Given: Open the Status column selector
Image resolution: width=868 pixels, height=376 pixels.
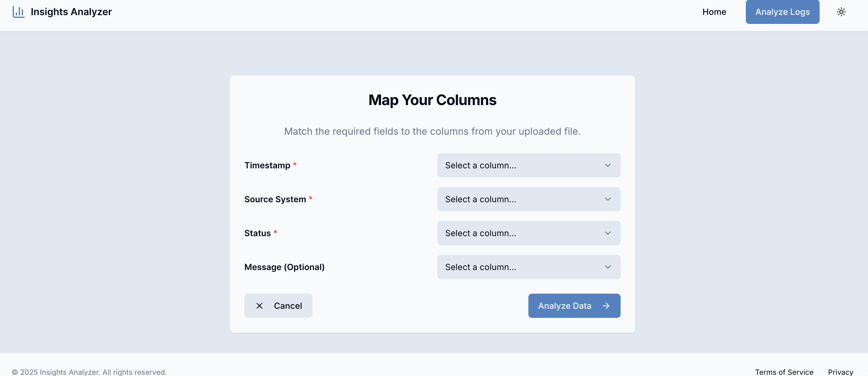Looking at the screenshot, I should [x=528, y=233].
